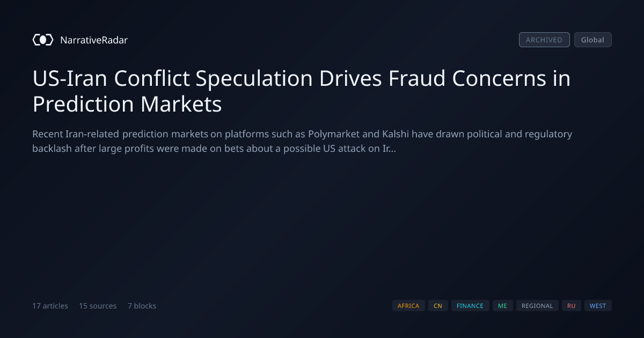This screenshot has width=644, height=338.
Task: Filter by the FINANCE tag
Action: point(470,306)
